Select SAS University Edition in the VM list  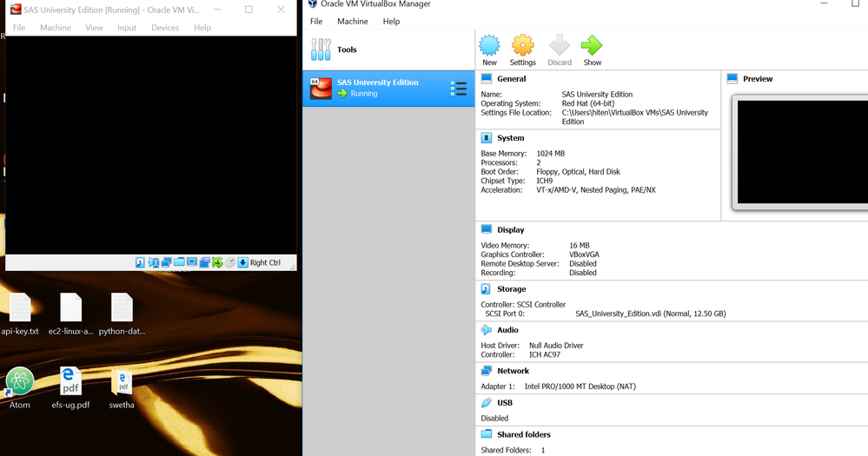click(388, 88)
